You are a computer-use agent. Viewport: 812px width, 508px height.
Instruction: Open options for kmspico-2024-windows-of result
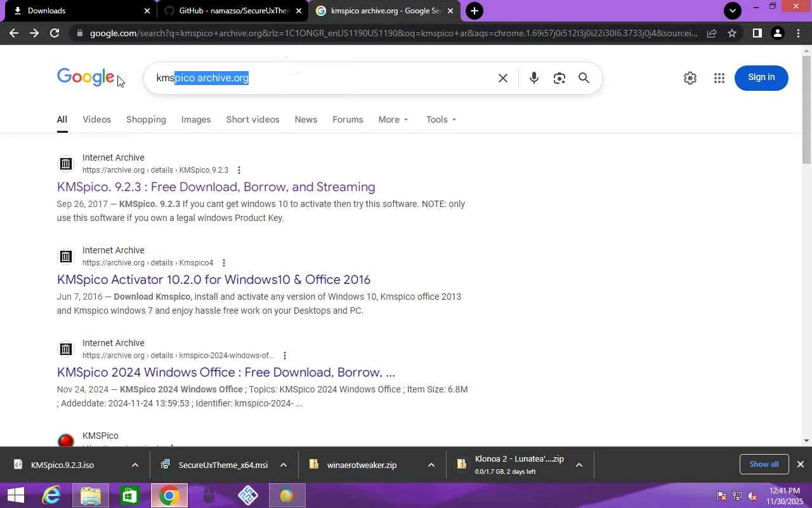click(x=285, y=356)
